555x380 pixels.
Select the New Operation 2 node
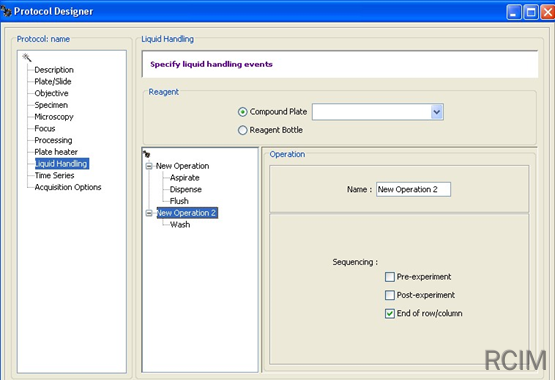187,213
